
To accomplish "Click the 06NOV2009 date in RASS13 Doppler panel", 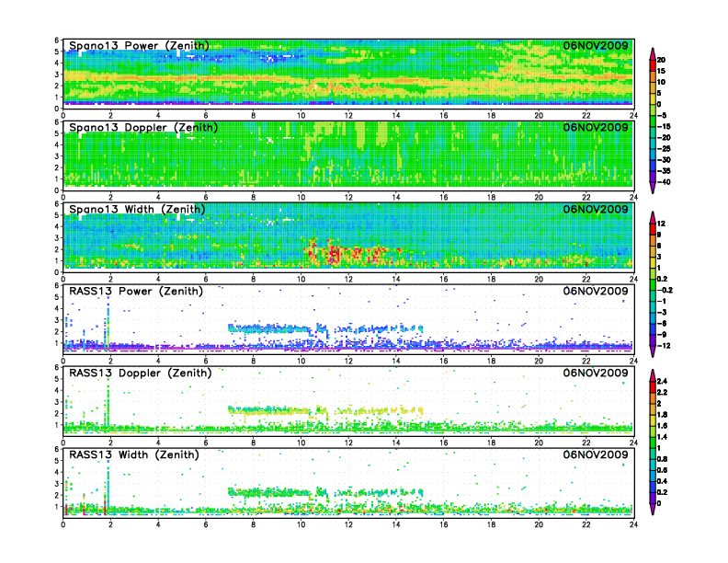I will tap(596, 373).
